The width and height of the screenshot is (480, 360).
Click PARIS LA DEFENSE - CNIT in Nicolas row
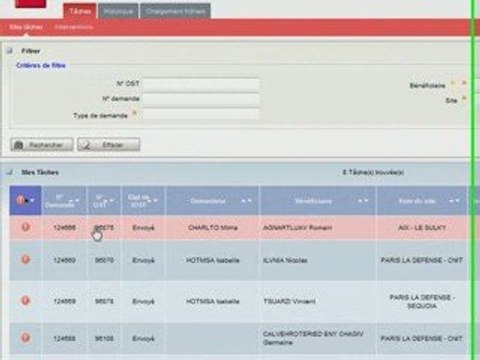point(422,260)
